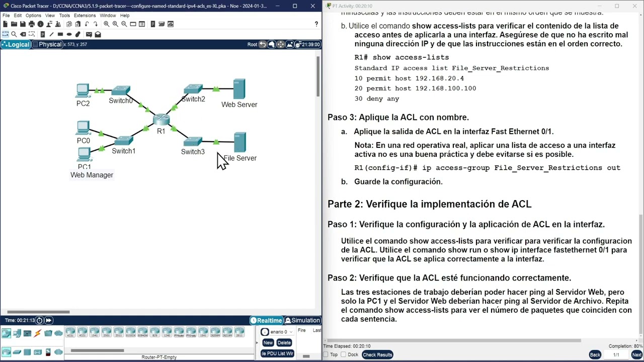644x362 pixels.
Task: Switch to Realtime mode
Action: (x=267, y=320)
